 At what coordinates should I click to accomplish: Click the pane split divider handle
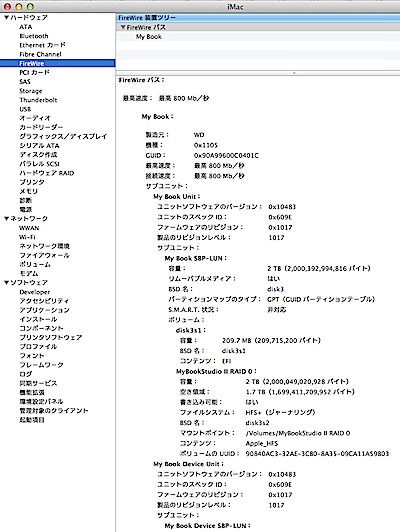tap(294, 73)
